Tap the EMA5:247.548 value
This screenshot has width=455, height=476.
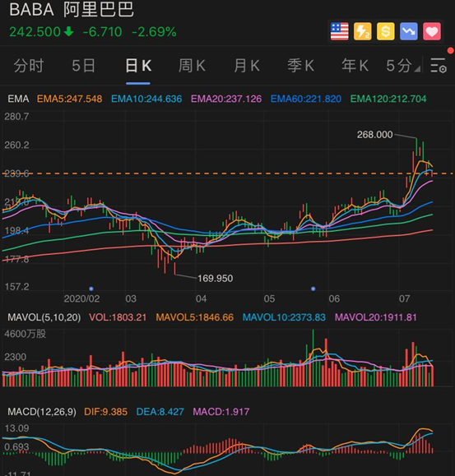click(70, 99)
